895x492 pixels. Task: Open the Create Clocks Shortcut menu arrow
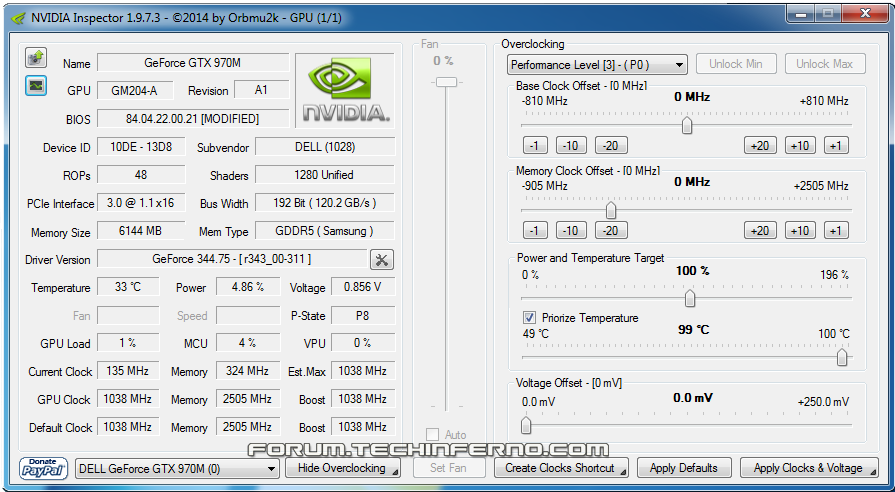(x=623, y=473)
